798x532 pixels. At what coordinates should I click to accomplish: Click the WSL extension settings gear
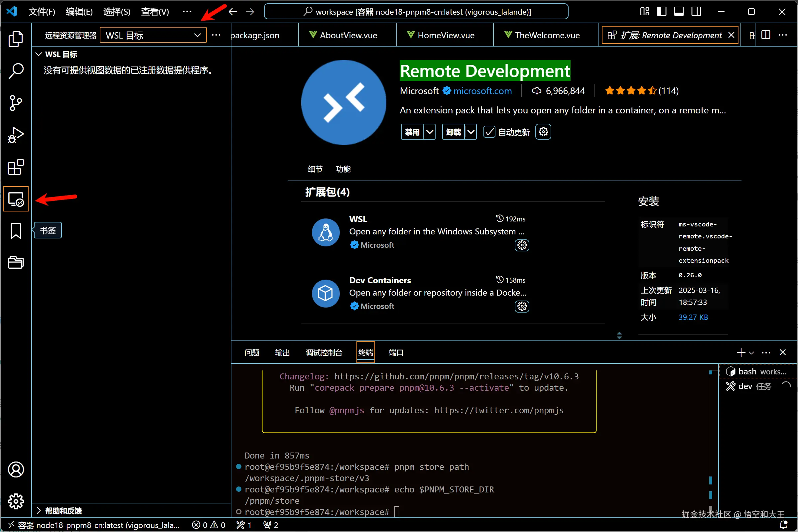[x=522, y=245]
